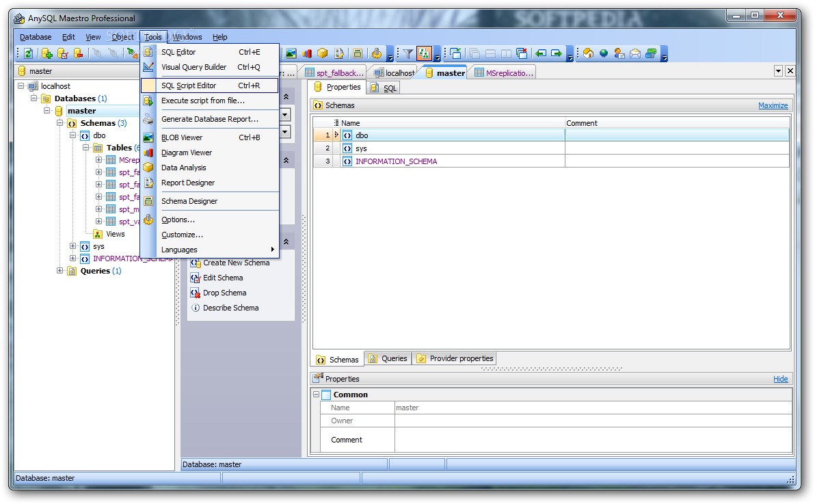This screenshot has width=815, height=504.
Task: Click the close all windows icon
Action: click(522, 53)
